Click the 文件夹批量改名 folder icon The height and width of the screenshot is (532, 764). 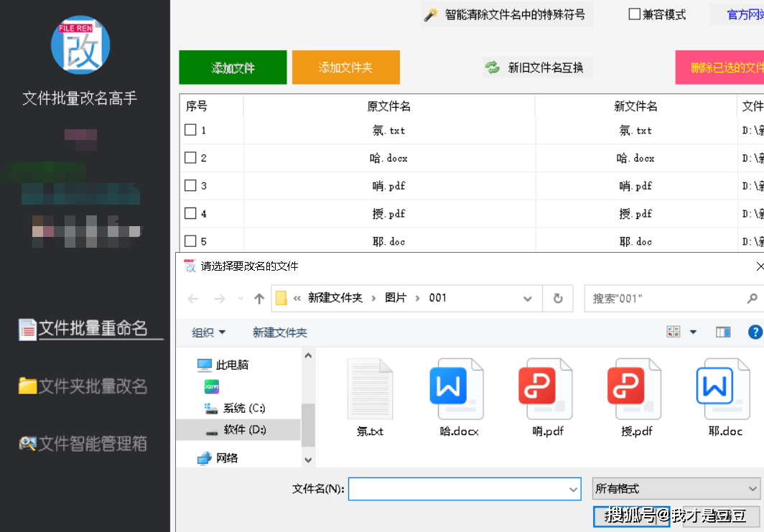pyautogui.click(x=27, y=386)
